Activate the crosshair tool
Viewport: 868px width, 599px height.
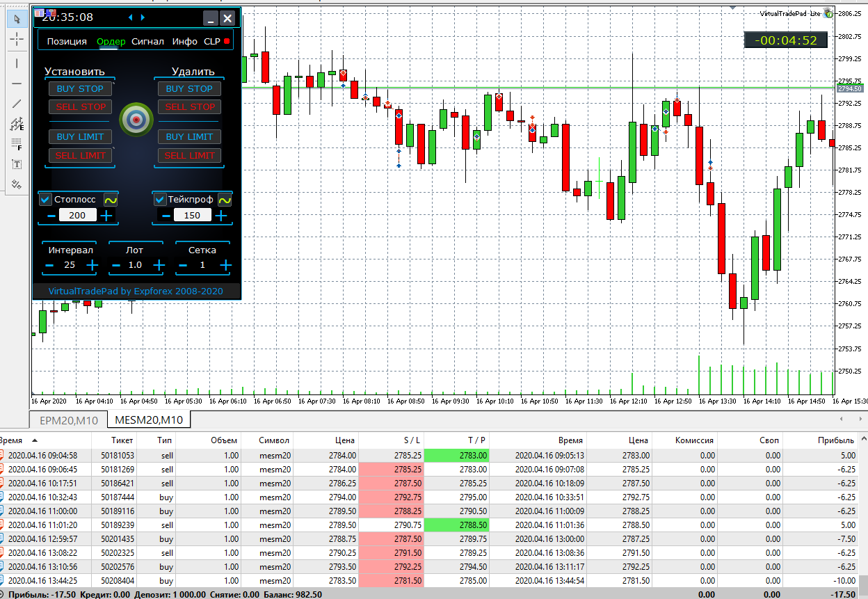pyautogui.click(x=17, y=39)
